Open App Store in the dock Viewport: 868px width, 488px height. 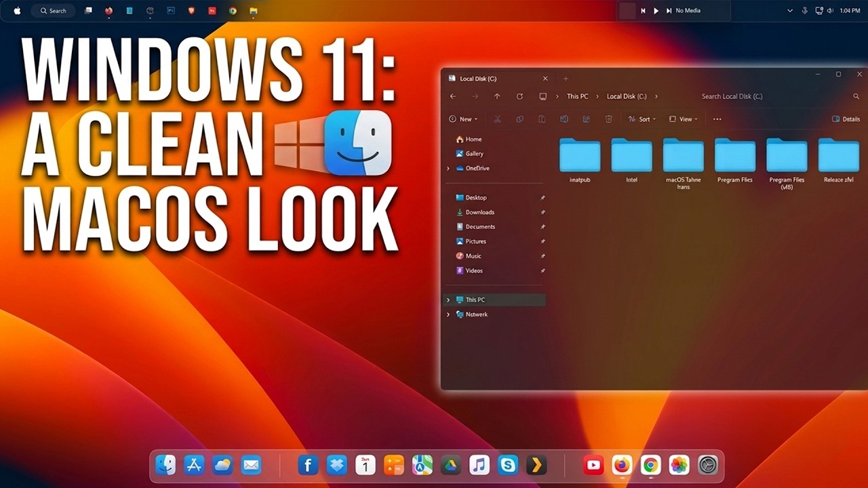[x=194, y=465]
